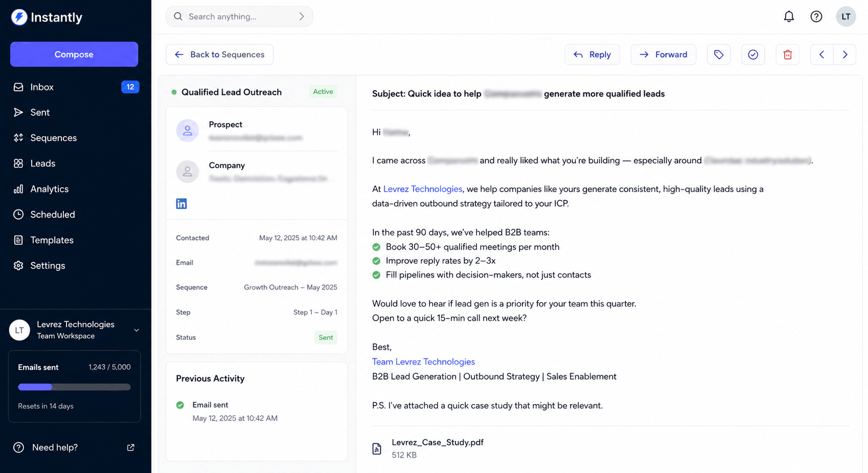Screen dimensions: 868x473
Task: Click the Forward button
Action: [664, 55]
